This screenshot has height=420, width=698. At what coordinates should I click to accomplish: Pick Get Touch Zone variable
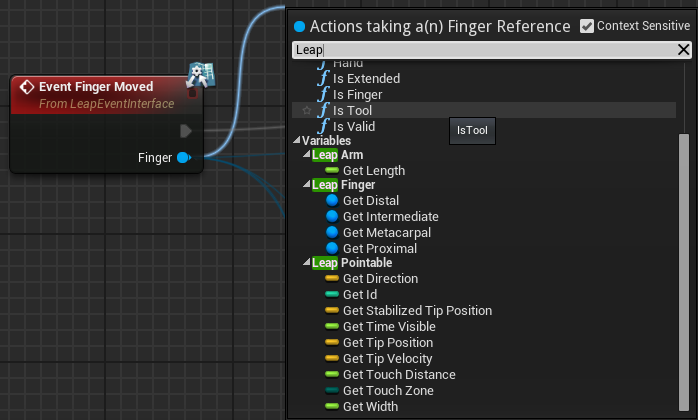tap(379, 391)
